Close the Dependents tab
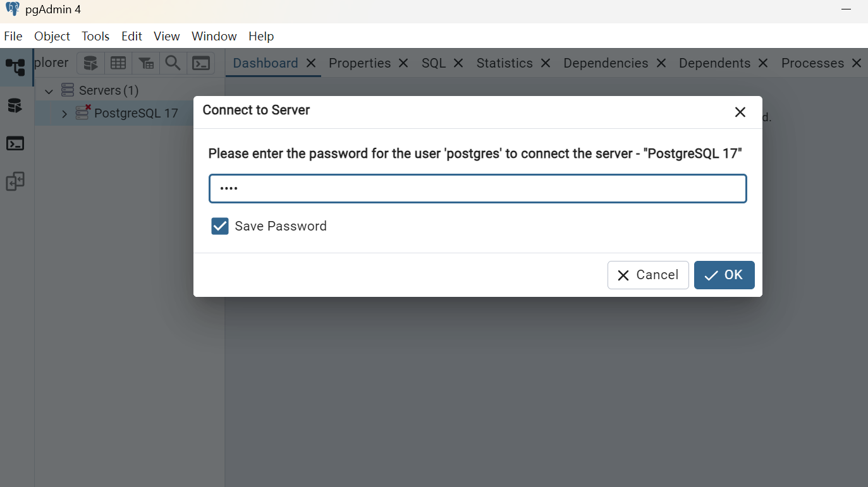 (763, 63)
